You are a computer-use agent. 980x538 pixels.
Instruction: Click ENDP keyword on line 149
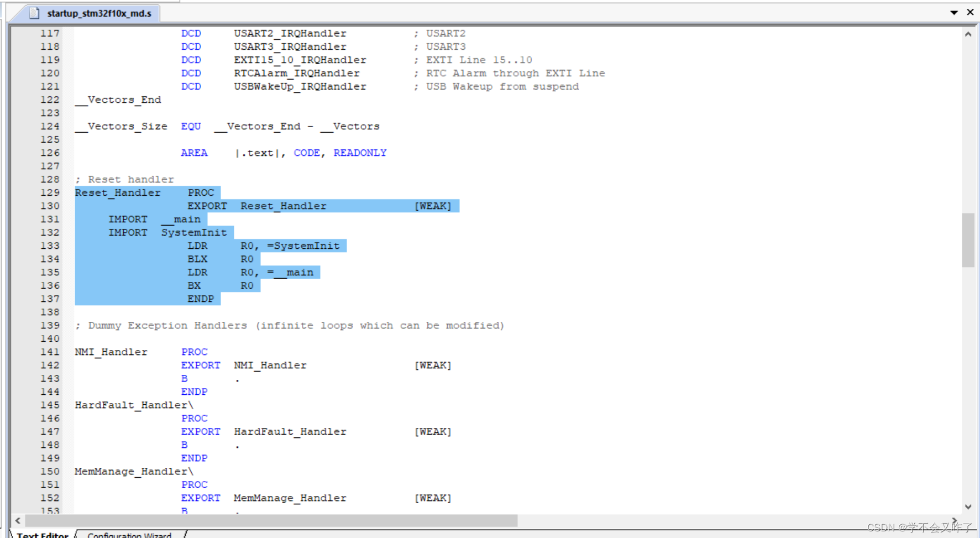coord(194,458)
